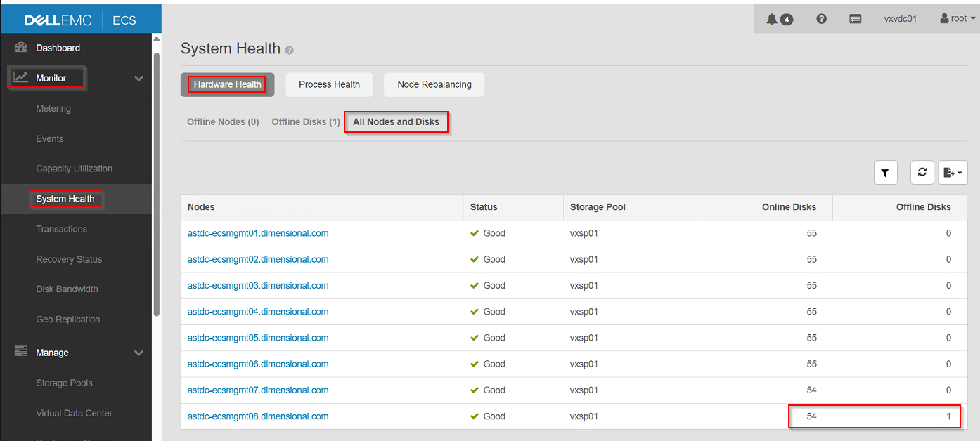Open Storage Pools under Manage

64,383
